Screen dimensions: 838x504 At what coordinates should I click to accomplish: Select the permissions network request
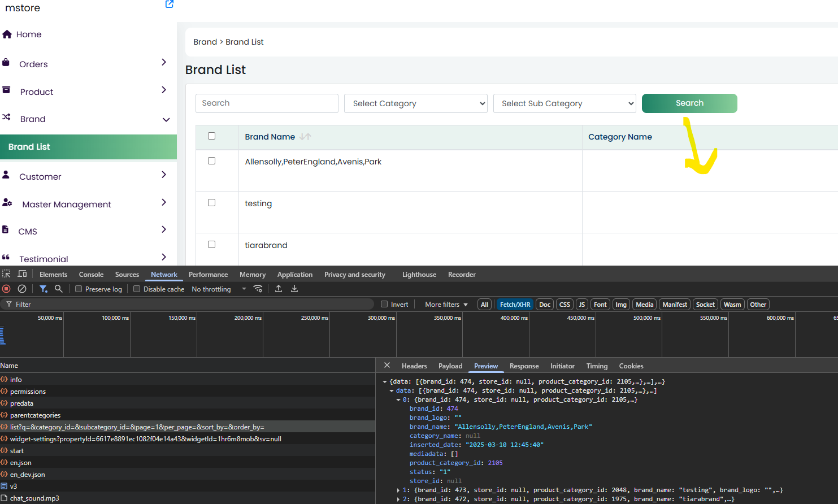coord(188,392)
